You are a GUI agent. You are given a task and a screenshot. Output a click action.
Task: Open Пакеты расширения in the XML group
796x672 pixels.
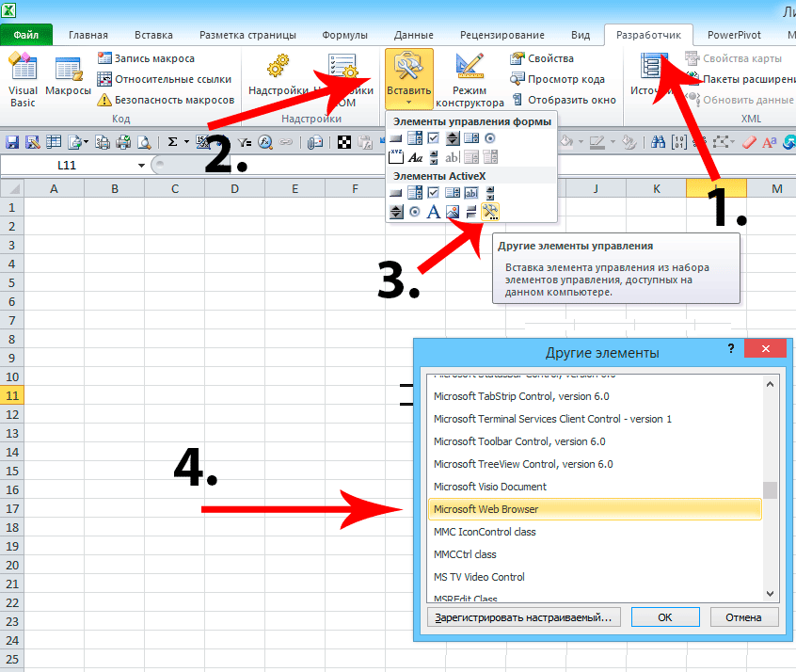coord(740,79)
